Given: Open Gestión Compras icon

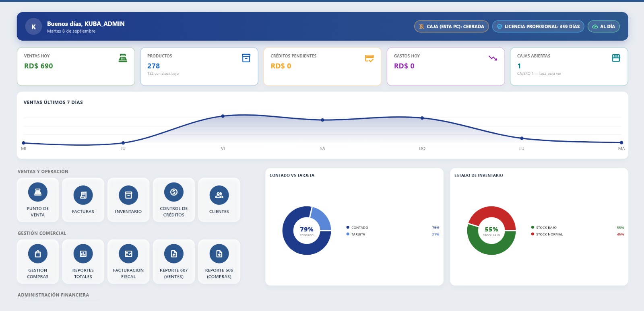Looking at the screenshot, I should [x=38, y=254].
